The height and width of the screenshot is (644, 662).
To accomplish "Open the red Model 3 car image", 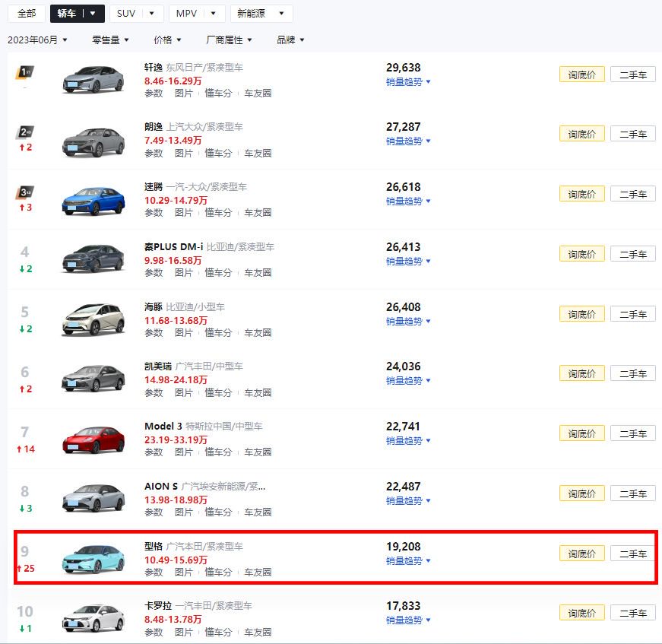I will click(93, 439).
